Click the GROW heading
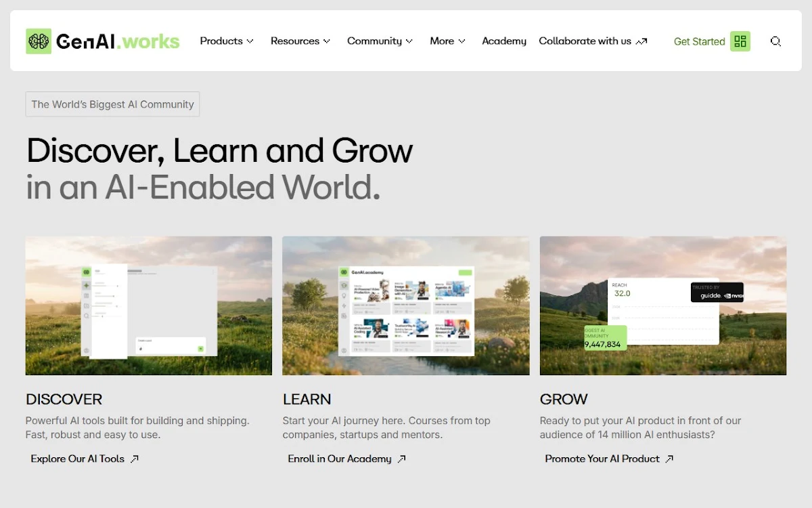 pos(564,399)
